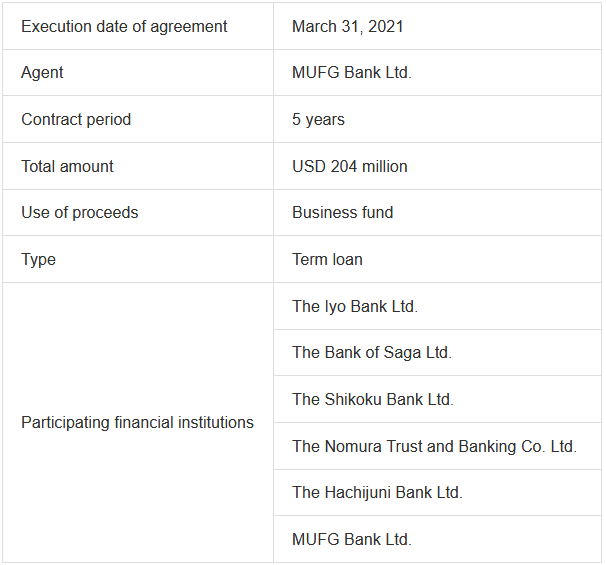Select the 'Term loan' value cell
The image size is (606, 565).
tap(327, 259)
